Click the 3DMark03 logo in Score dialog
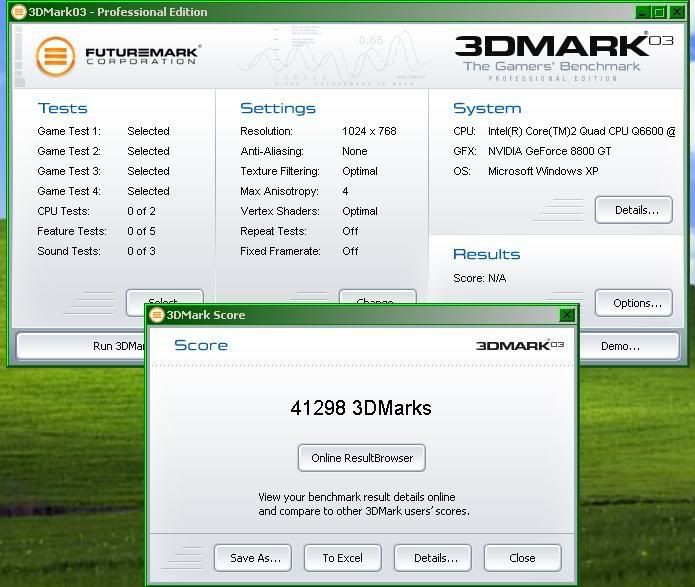Image resolution: width=695 pixels, height=587 pixels. [519, 345]
